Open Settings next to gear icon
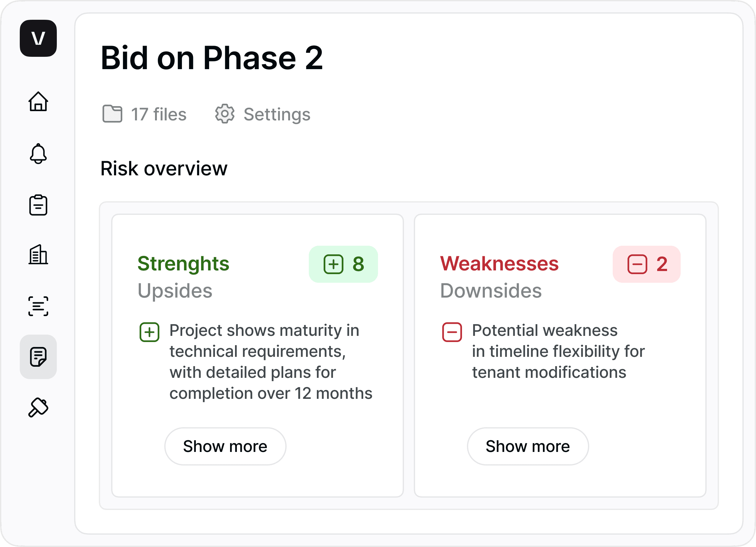756x547 pixels. pyautogui.click(x=277, y=115)
